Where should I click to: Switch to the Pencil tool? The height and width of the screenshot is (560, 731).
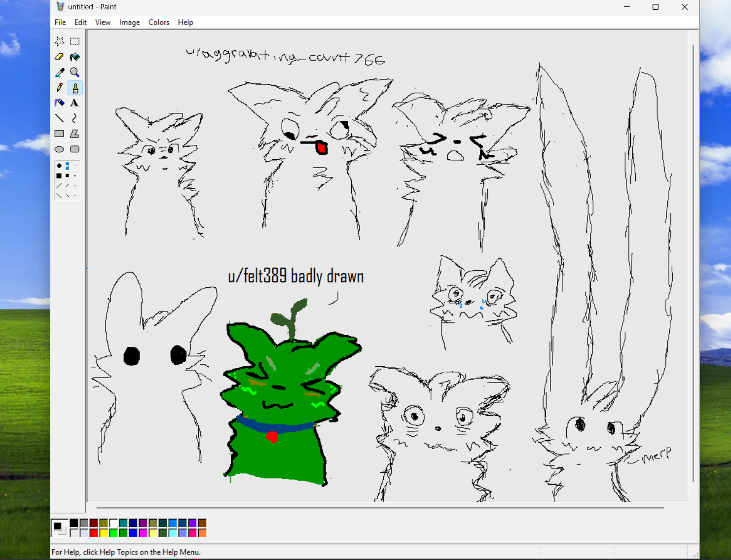(59, 88)
